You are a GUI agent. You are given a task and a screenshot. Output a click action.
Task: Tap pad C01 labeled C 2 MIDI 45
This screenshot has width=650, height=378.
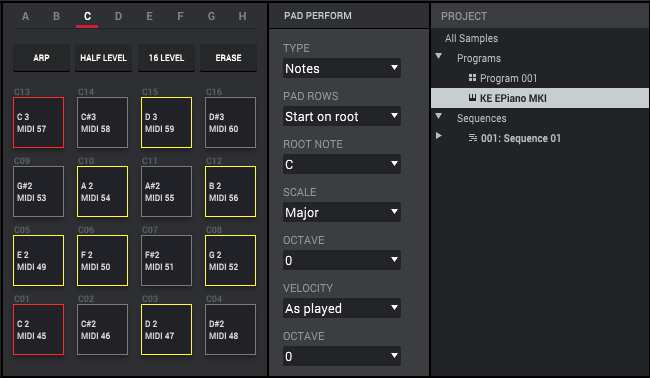pyautogui.click(x=39, y=330)
